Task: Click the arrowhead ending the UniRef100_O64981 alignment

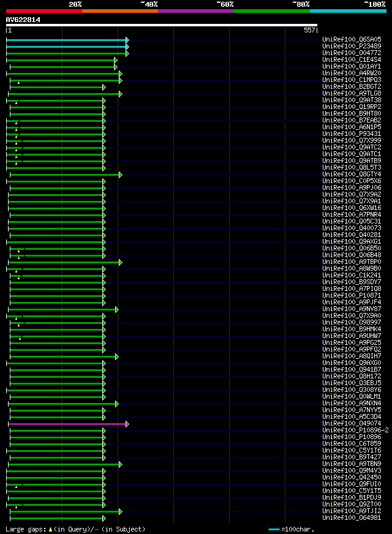Action: (104, 518)
